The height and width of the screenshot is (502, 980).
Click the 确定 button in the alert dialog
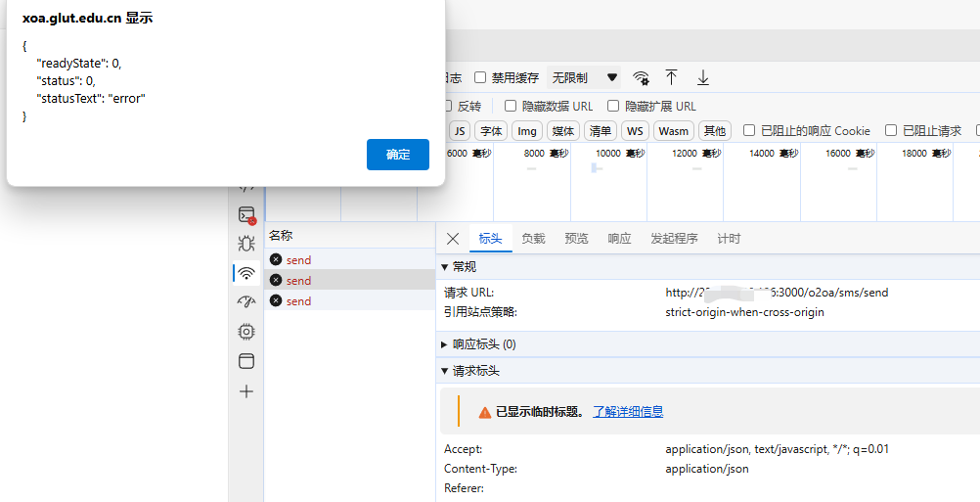pos(398,155)
